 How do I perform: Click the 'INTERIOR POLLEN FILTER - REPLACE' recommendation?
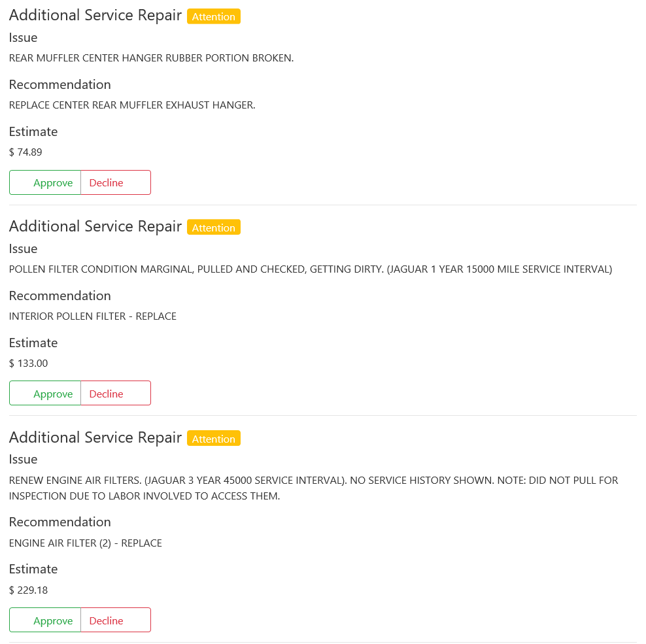pyautogui.click(x=93, y=316)
